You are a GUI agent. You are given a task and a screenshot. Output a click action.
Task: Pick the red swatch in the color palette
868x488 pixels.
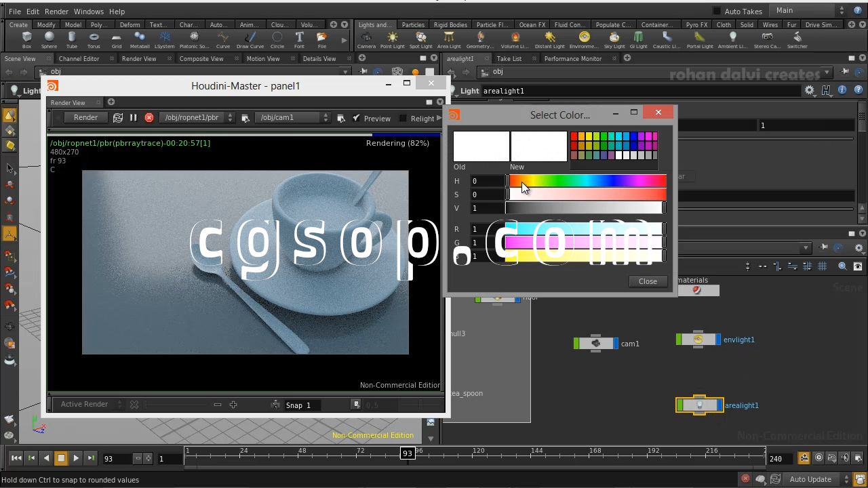[x=574, y=137]
